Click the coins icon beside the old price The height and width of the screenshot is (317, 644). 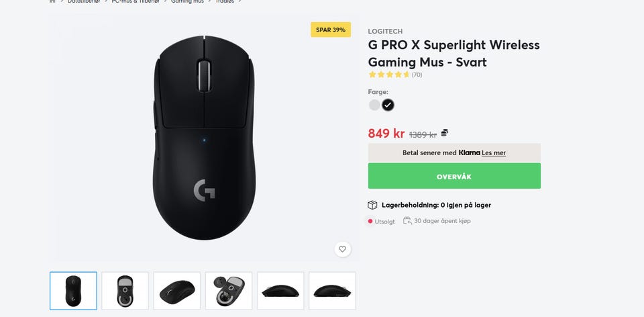(x=444, y=133)
